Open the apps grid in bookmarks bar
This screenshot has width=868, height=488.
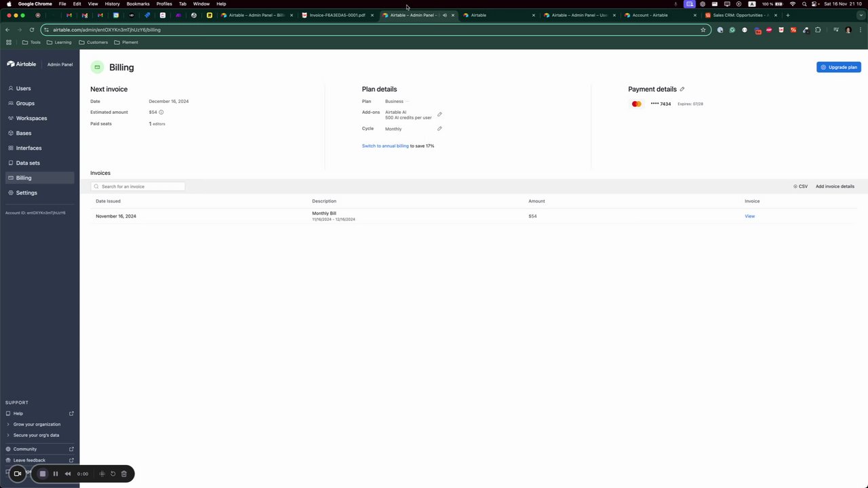pos(9,42)
